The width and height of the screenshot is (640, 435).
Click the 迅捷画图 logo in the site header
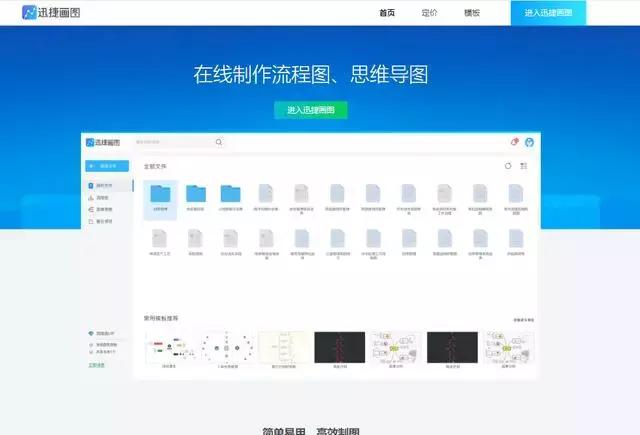51,13
